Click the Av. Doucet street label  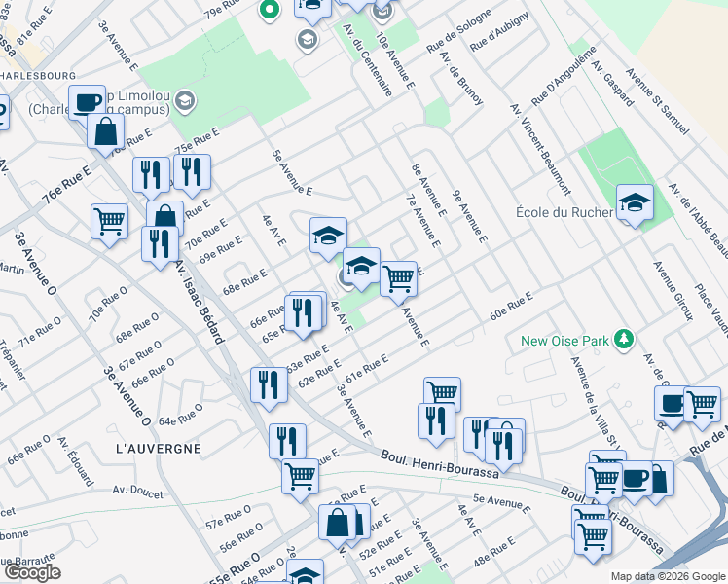(138, 493)
